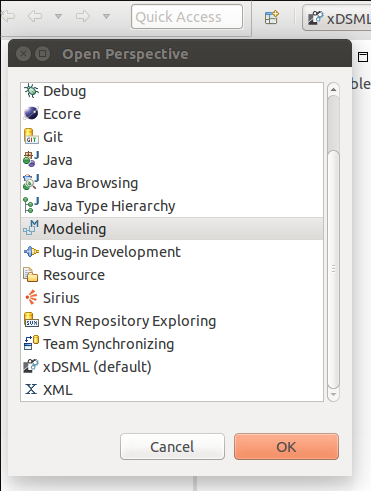Focus the Quick Access search field
The width and height of the screenshot is (371, 491).
tap(187, 17)
